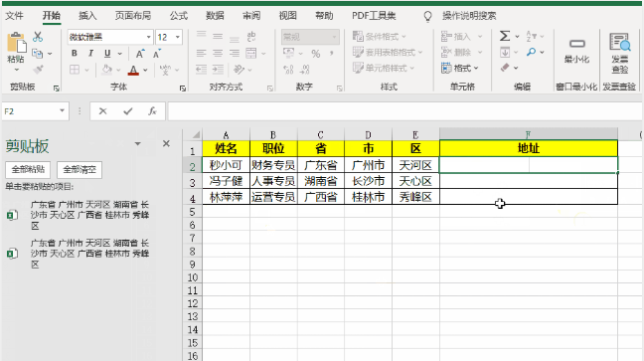Viewport: 644px width, 361px height.
Task: Click the Insert Function fx icon
Action: 152,111
